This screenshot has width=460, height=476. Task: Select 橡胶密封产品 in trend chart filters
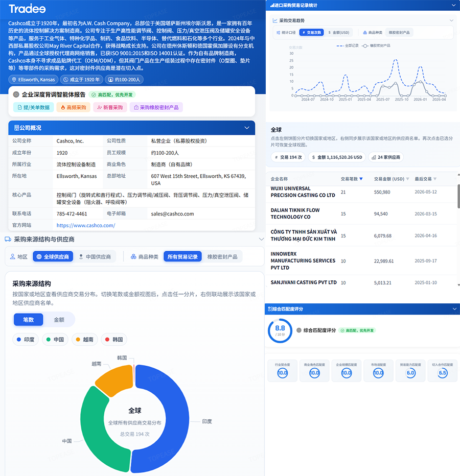click(399, 33)
